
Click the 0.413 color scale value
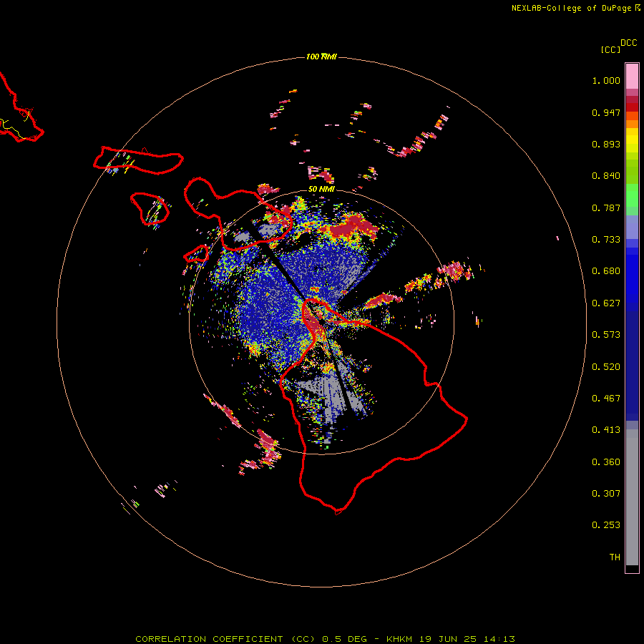(606, 430)
